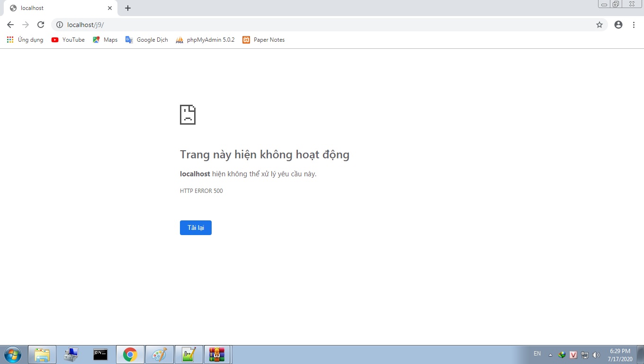Open the YouTube bookmark
644x364 pixels.
coord(68,40)
